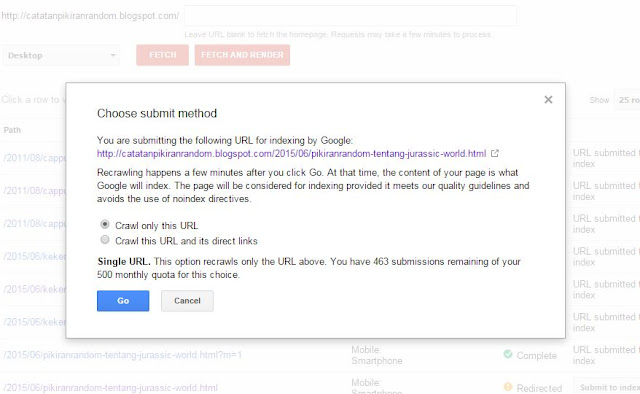This screenshot has width=640, height=394.
Task: Open the Show 25 rows dropdown
Action: pyautogui.click(x=627, y=100)
